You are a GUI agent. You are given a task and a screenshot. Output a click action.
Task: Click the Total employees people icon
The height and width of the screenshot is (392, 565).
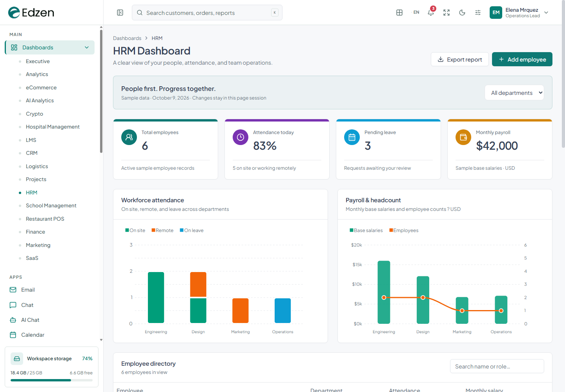(x=129, y=137)
